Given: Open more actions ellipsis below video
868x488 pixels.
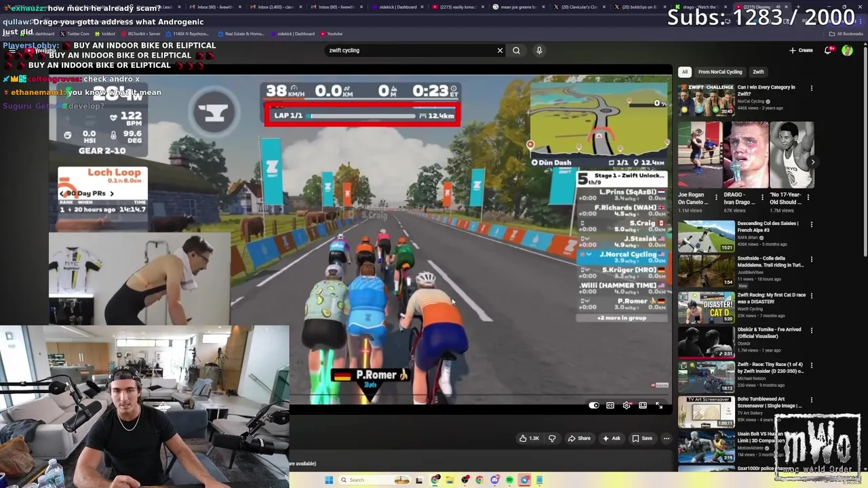Looking at the screenshot, I should pos(666,439).
